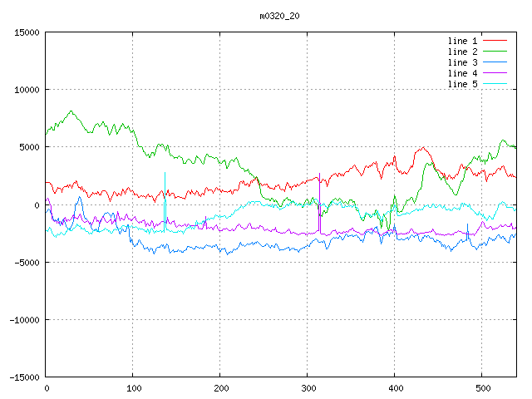Click the chart title m0320_20

281,16
